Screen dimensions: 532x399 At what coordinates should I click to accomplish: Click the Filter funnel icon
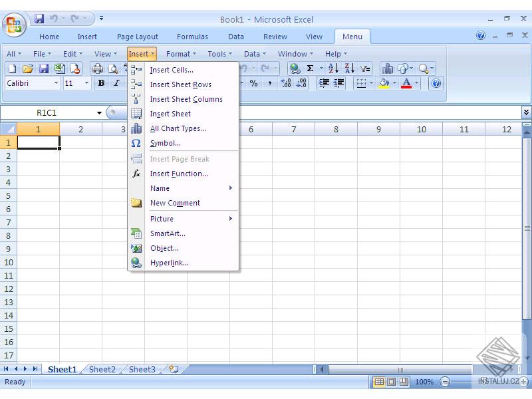(365, 69)
